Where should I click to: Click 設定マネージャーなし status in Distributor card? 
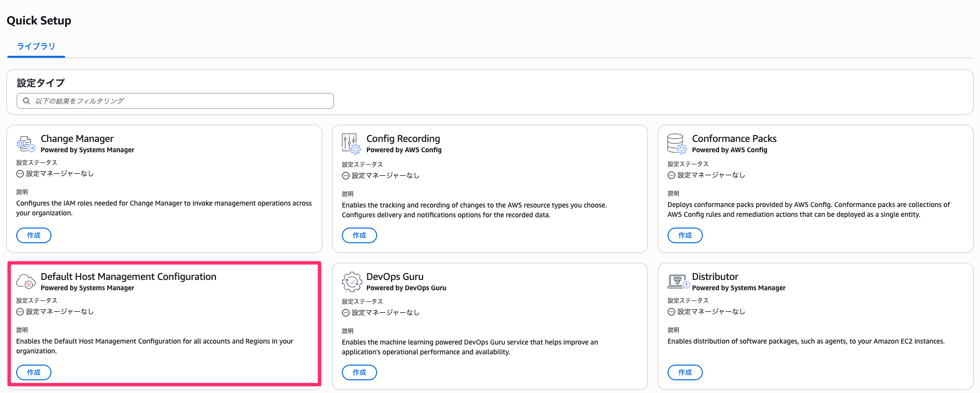pyautogui.click(x=711, y=312)
